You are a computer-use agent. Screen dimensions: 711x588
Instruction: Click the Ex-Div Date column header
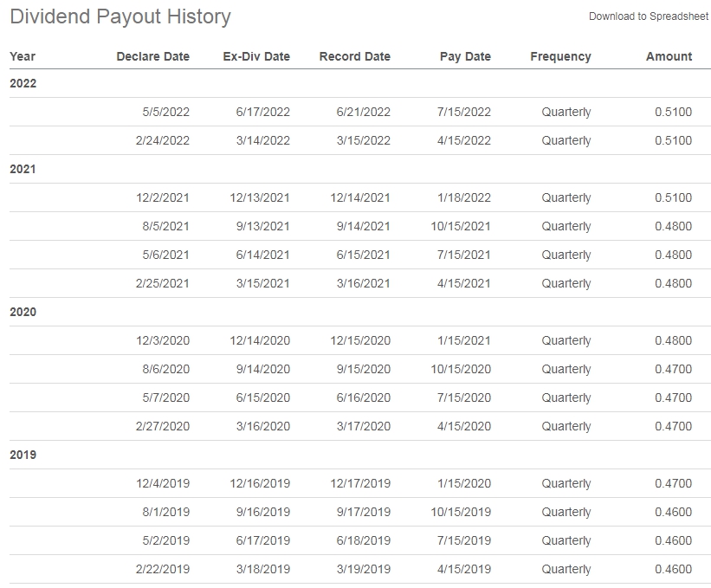tap(256, 56)
